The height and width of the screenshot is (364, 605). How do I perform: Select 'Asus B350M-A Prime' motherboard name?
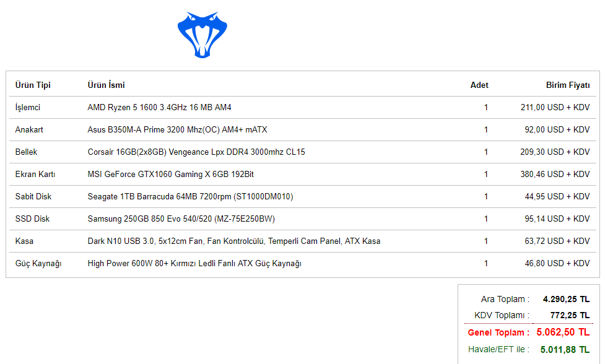tap(126, 129)
